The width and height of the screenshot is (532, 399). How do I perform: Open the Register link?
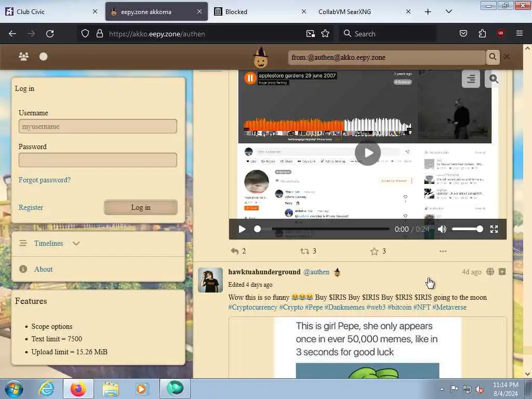pos(31,207)
